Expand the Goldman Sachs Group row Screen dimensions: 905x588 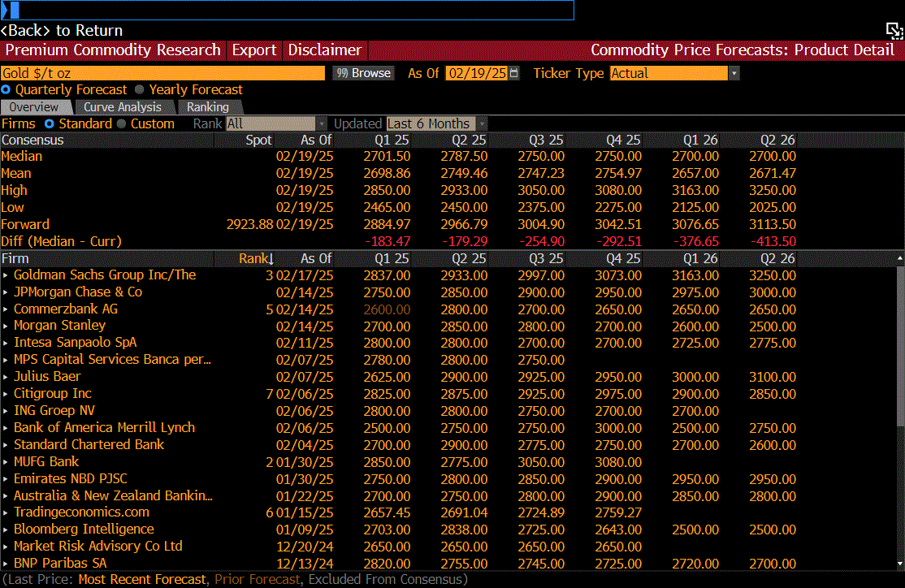tap(5, 275)
